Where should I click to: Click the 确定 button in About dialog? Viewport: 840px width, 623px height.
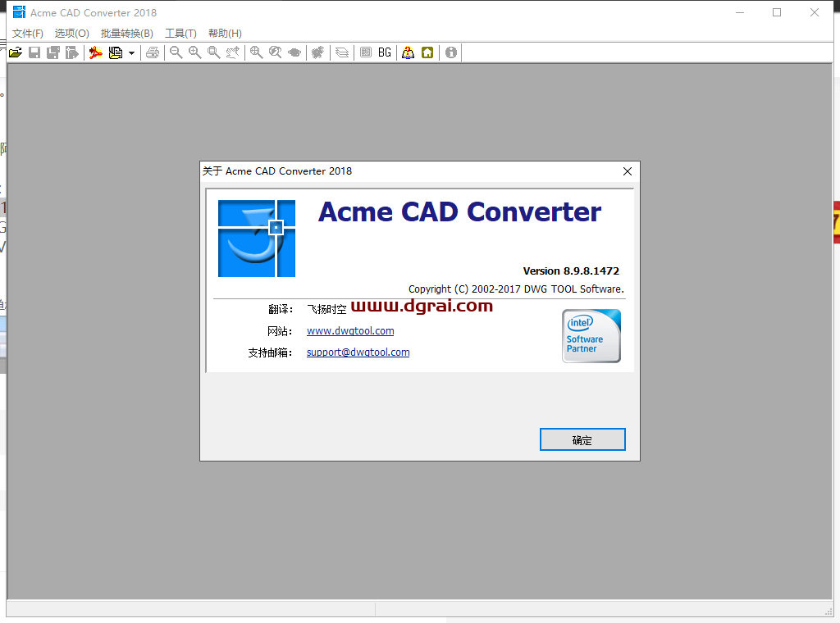[582, 439]
